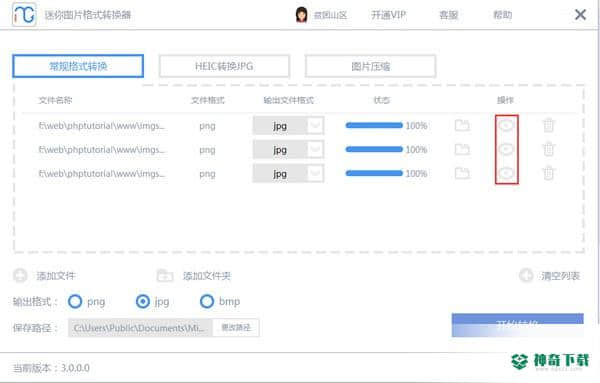Click the first row's conversion progress bar
Image resolution: width=600 pixels, height=383 pixels.
click(374, 125)
